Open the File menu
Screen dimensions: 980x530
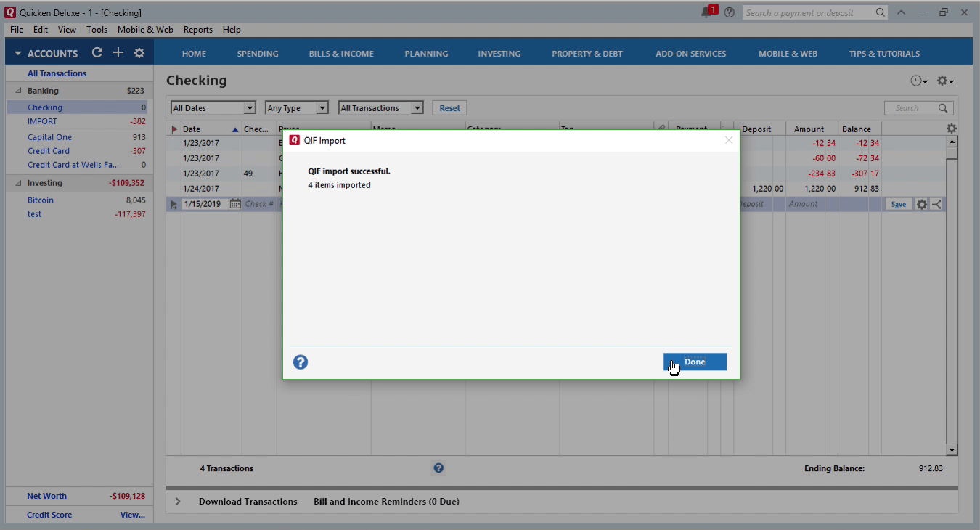(x=17, y=30)
